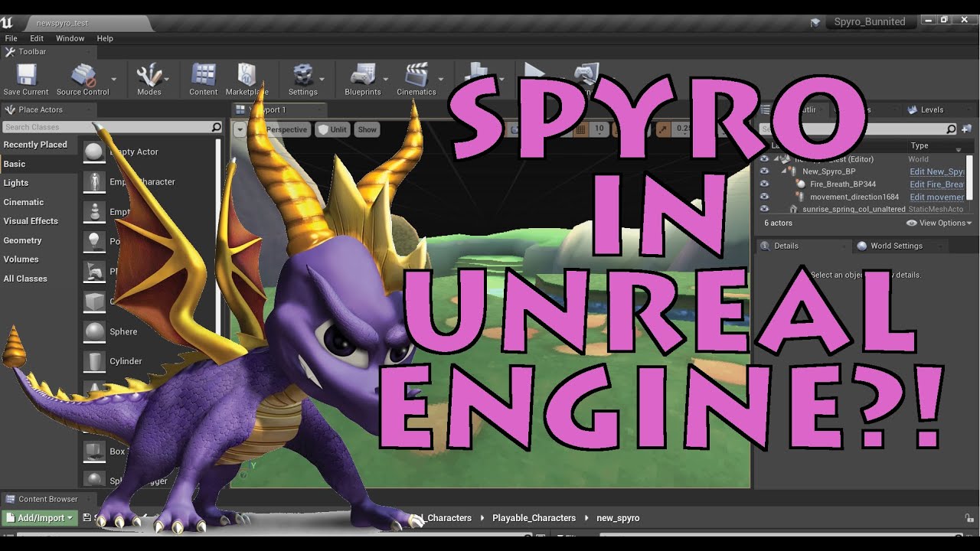Open the Content browser toolbar icon
This screenshot has width=980, height=551.
tap(203, 75)
